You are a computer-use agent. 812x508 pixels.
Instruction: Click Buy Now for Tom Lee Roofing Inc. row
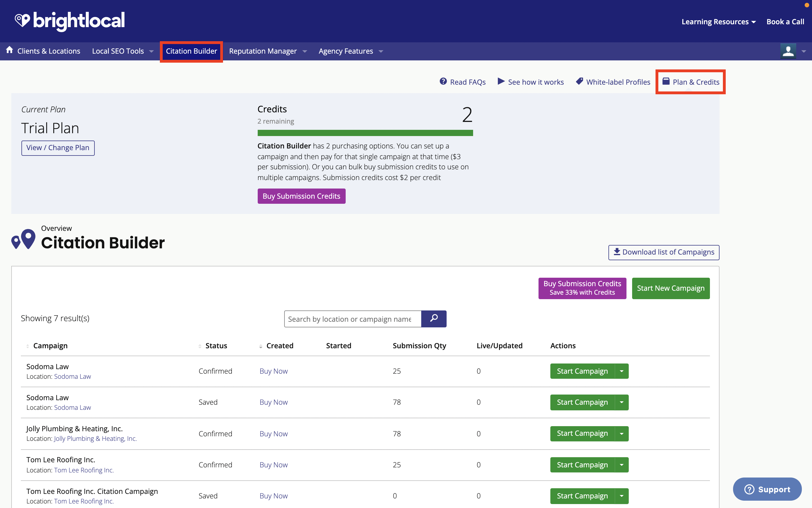click(273, 465)
